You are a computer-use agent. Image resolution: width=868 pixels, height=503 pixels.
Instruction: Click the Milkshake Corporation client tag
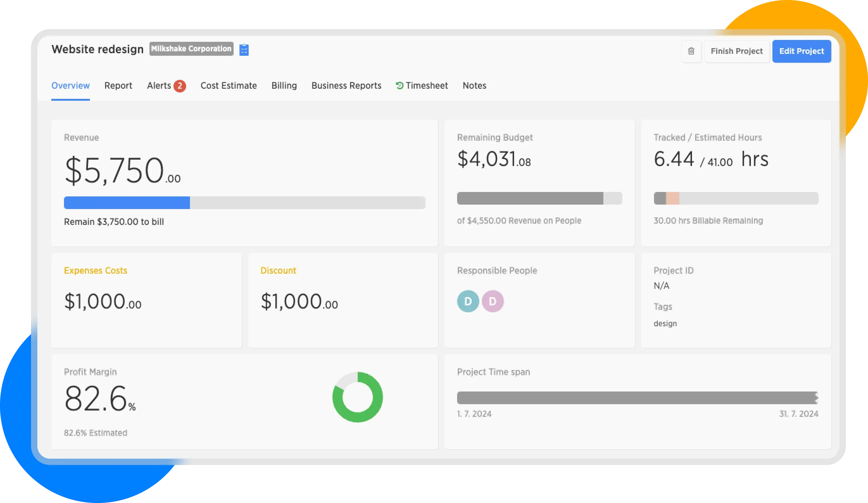tap(191, 48)
